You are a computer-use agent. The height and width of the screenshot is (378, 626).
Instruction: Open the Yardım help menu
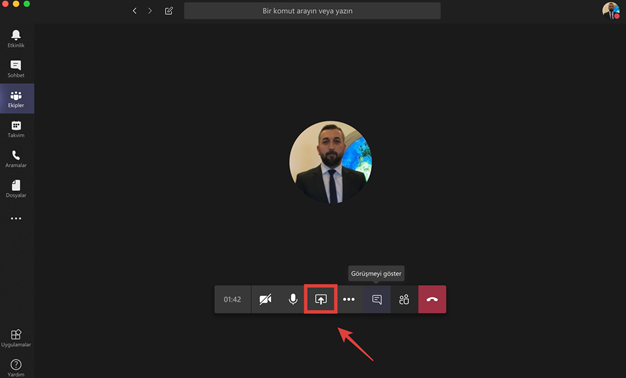click(x=16, y=367)
